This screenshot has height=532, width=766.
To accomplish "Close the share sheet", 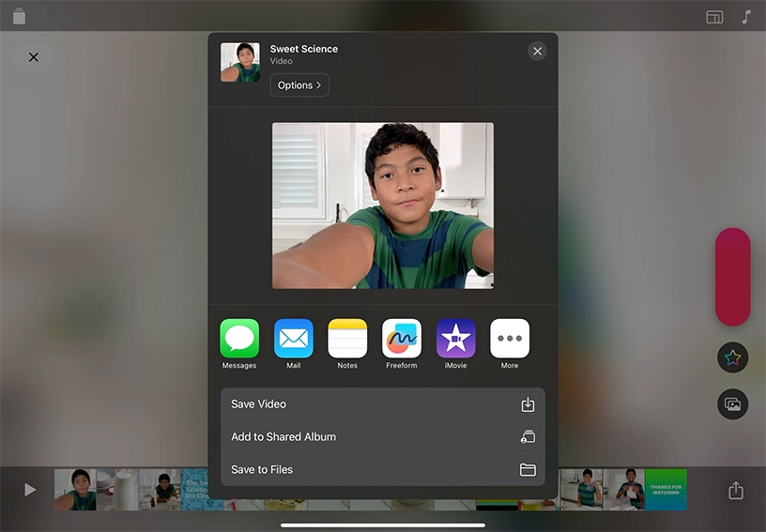I will coord(537,52).
